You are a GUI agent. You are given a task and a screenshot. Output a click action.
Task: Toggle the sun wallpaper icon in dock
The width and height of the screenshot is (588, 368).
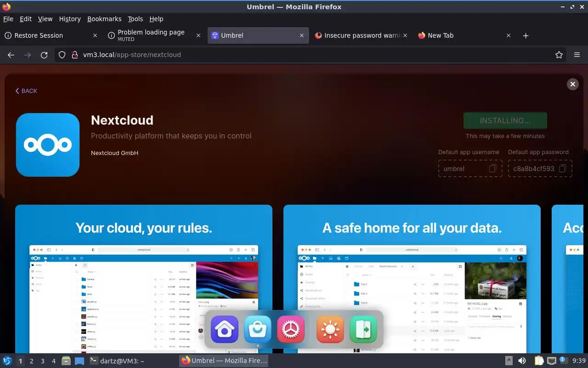pos(330,329)
